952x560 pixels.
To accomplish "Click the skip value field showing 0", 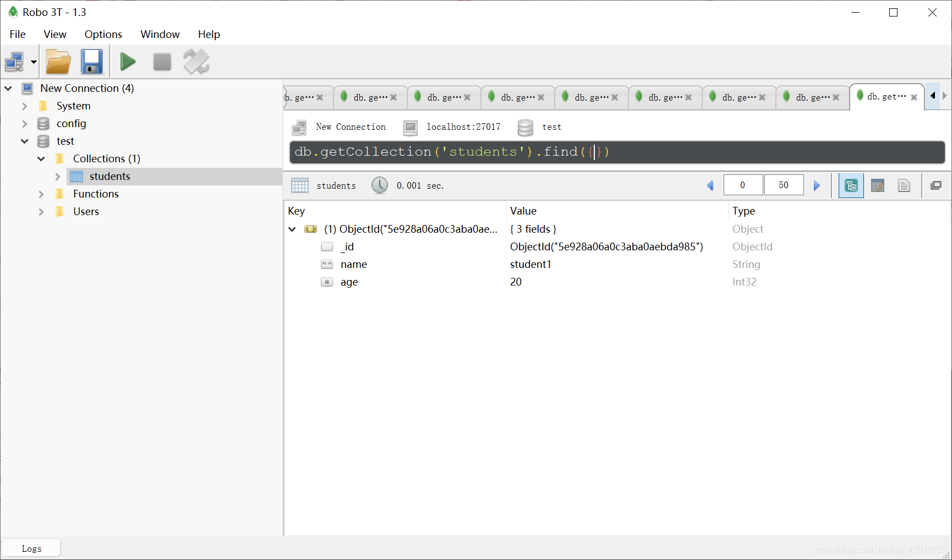I will click(x=743, y=185).
